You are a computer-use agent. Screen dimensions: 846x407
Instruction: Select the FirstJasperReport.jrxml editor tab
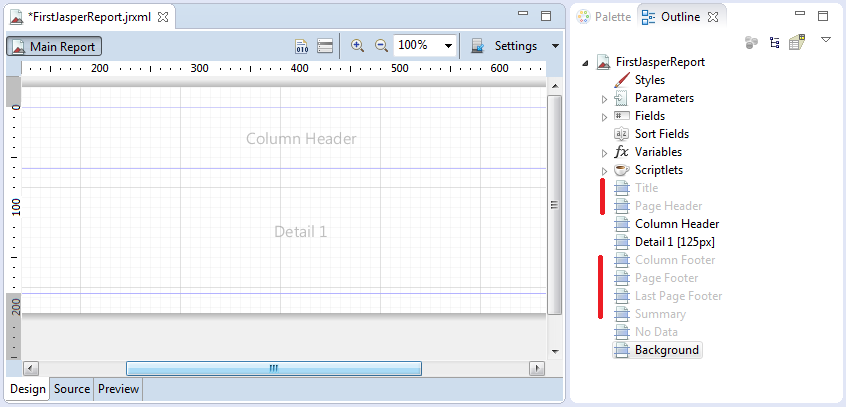89,17
